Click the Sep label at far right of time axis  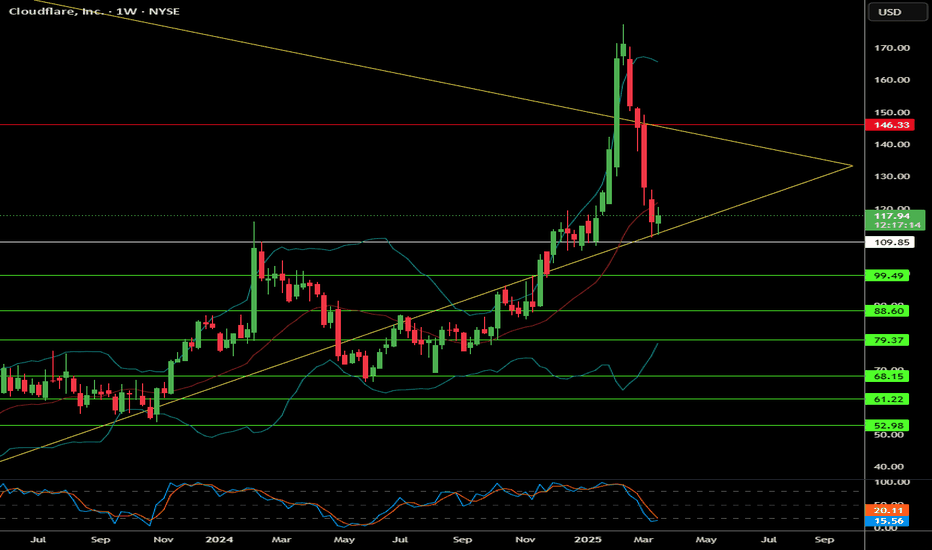click(x=824, y=540)
